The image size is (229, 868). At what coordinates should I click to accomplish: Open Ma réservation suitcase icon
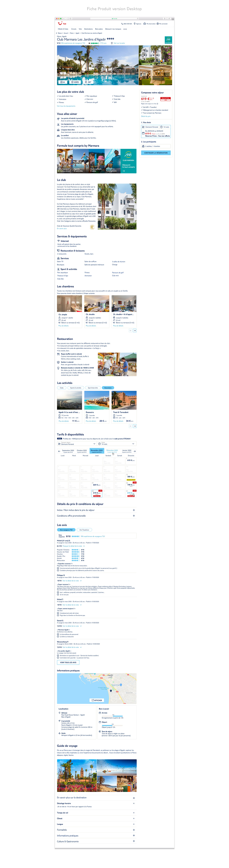145,24
